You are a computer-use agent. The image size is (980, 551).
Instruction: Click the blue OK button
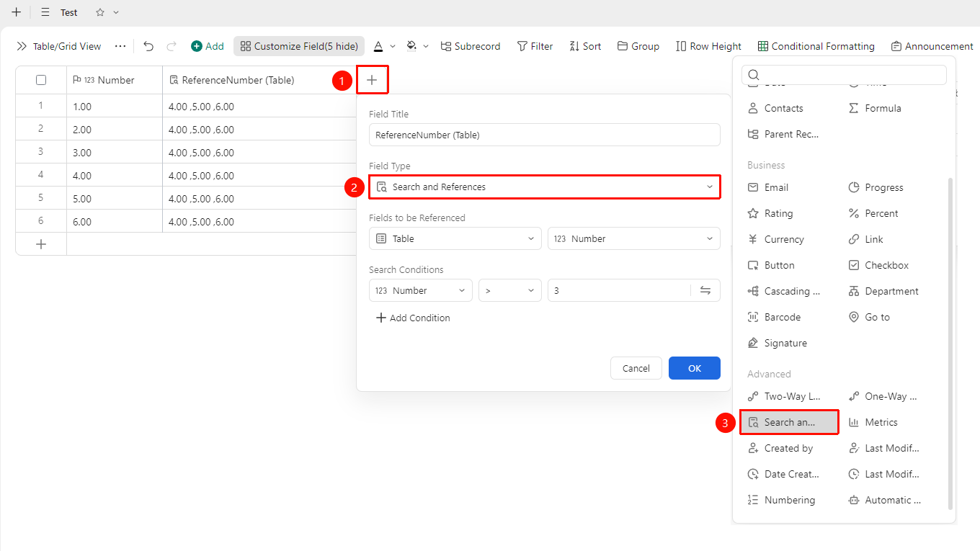pos(695,368)
